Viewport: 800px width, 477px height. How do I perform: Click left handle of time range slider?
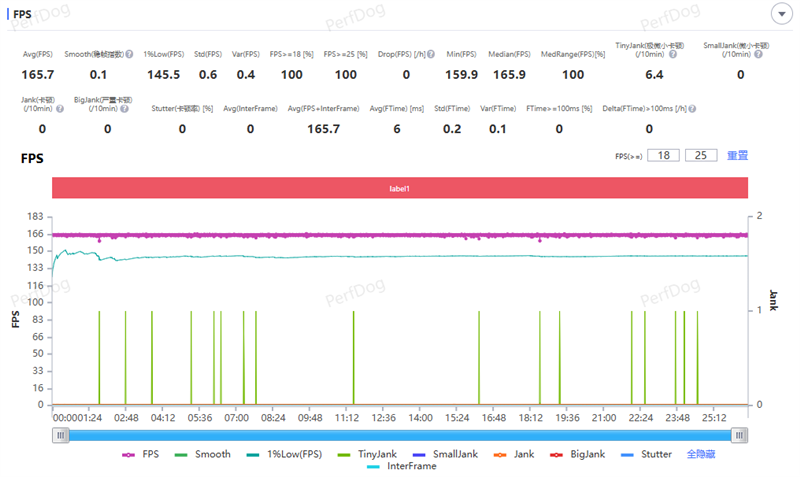point(61,435)
